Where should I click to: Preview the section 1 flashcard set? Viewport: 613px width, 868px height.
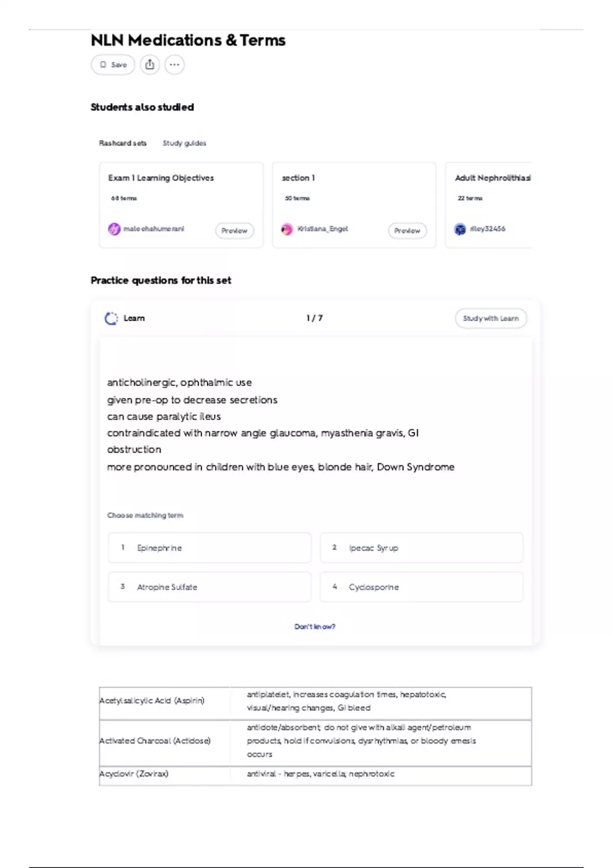coord(407,231)
